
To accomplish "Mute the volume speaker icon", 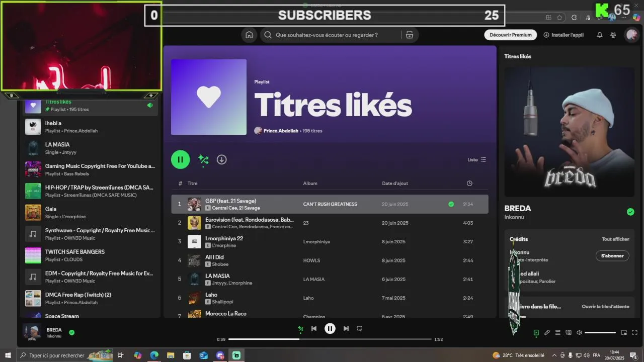I will tap(579, 332).
